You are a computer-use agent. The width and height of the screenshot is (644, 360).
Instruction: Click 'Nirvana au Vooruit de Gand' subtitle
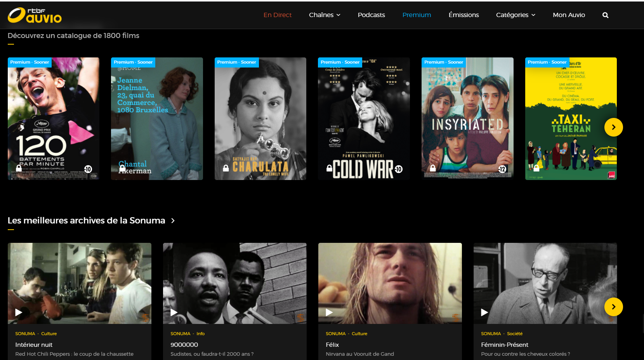pyautogui.click(x=360, y=354)
